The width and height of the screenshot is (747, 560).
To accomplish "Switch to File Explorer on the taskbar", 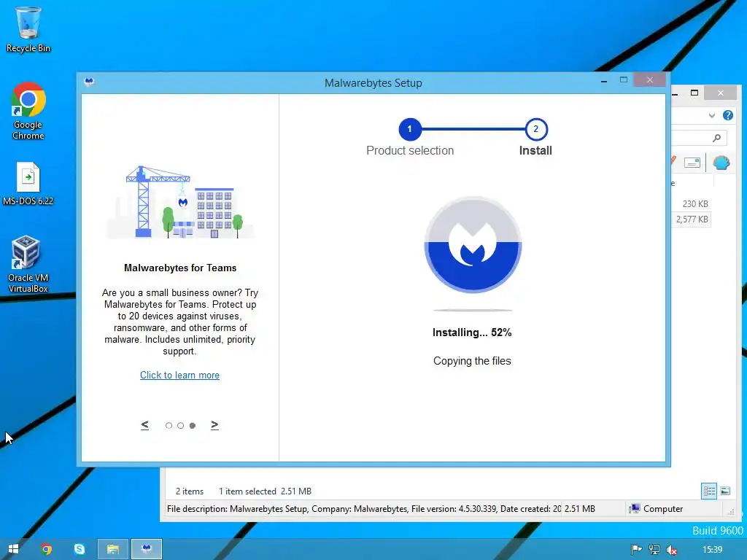I will click(113, 549).
